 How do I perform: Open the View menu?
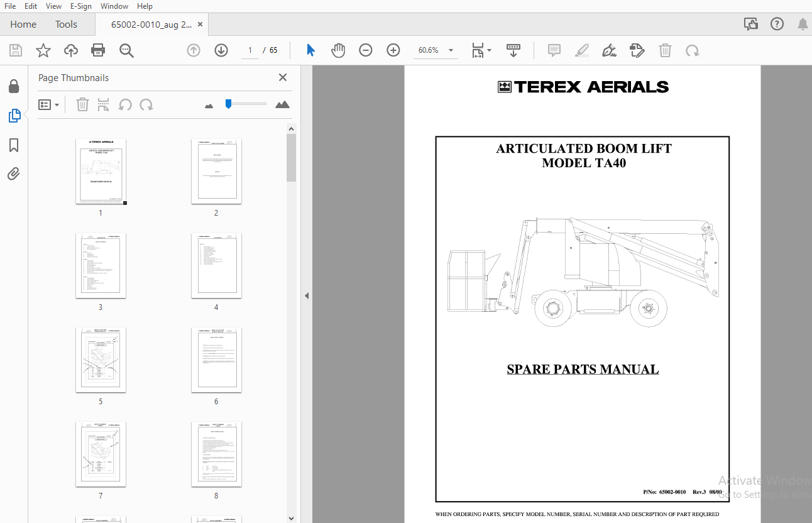(x=53, y=6)
